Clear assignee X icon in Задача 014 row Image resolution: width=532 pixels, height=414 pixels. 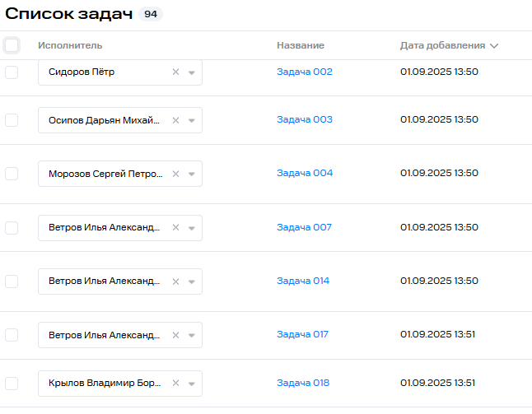click(175, 281)
